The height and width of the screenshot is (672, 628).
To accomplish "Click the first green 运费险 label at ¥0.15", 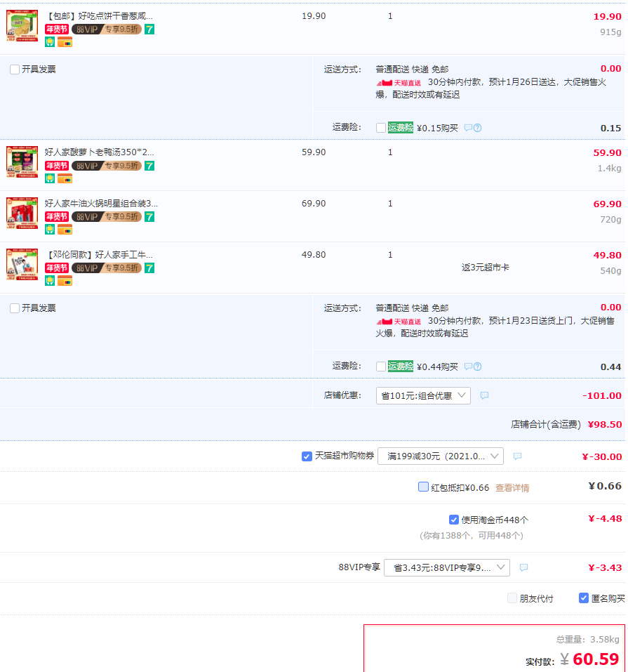I will 401,128.
